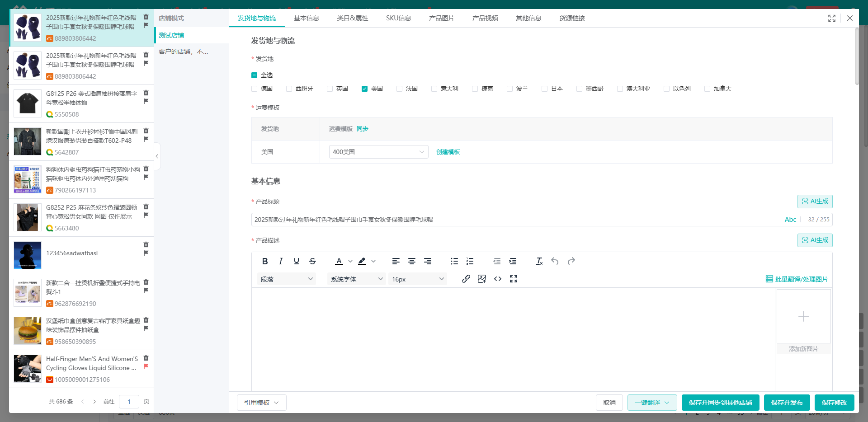Delete the 123456sadwafbasi item

tap(146, 244)
